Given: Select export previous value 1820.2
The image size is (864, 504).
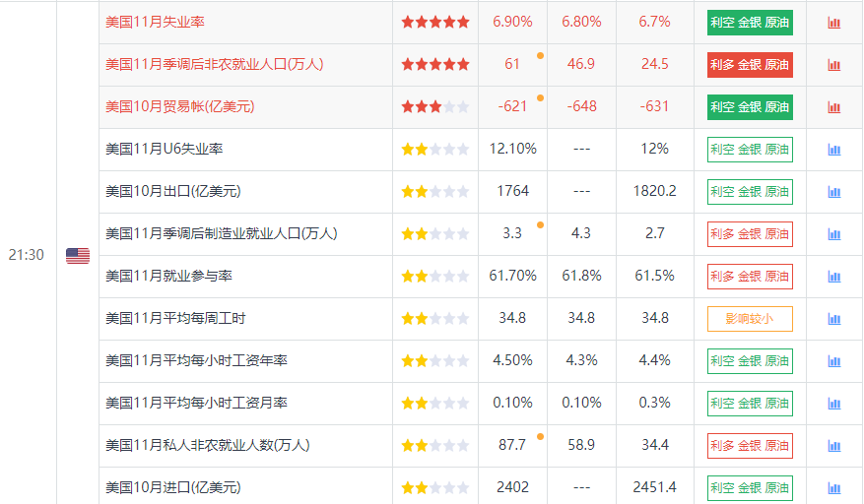Looking at the screenshot, I should (654, 192).
